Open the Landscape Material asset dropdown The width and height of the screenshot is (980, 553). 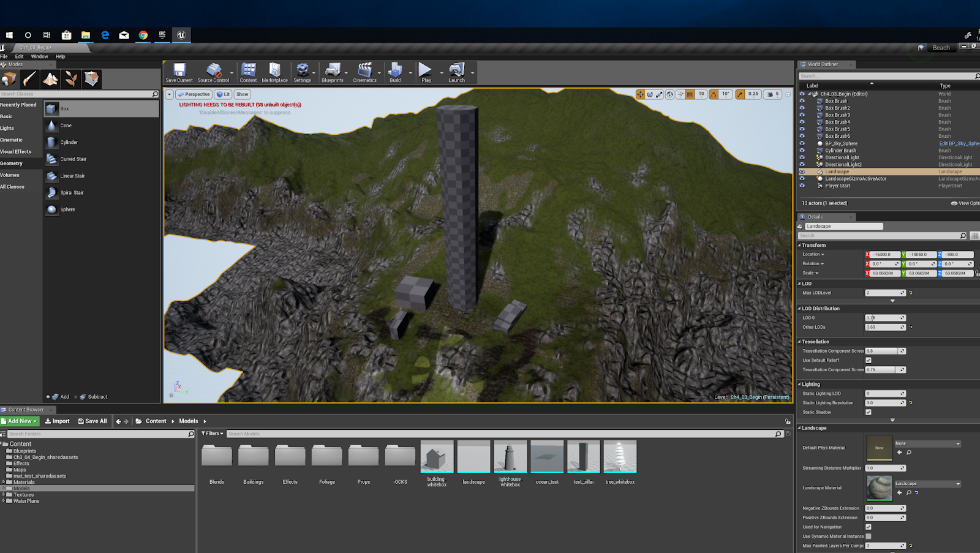pyautogui.click(x=927, y=484)
